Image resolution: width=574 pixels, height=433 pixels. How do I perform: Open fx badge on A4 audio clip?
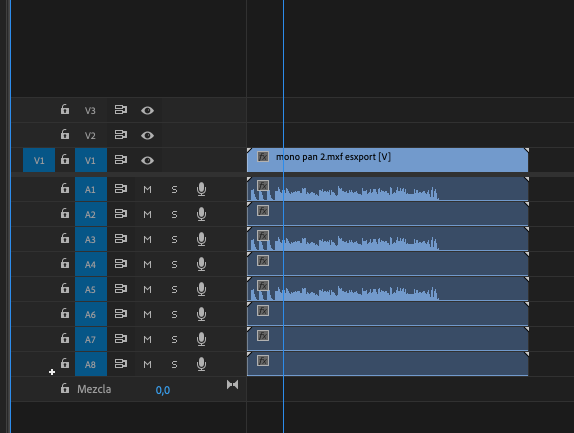tap(263, 261)
